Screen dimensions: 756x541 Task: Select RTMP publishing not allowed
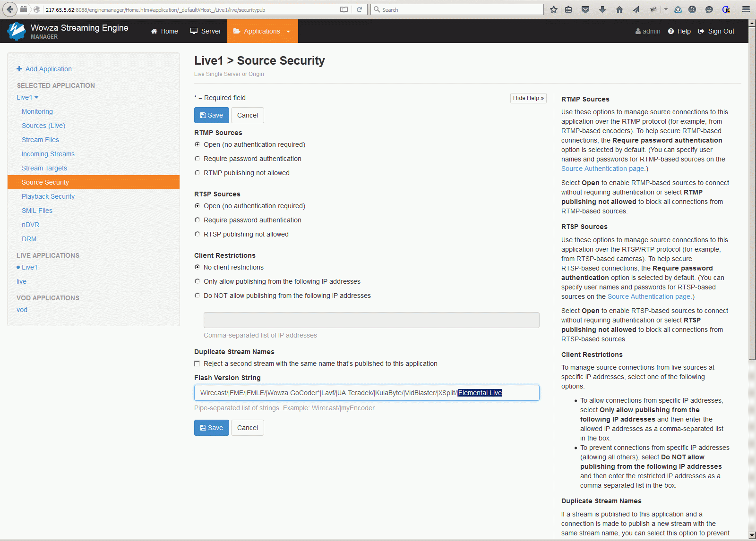pyautogui.click(x=198, y=173)
